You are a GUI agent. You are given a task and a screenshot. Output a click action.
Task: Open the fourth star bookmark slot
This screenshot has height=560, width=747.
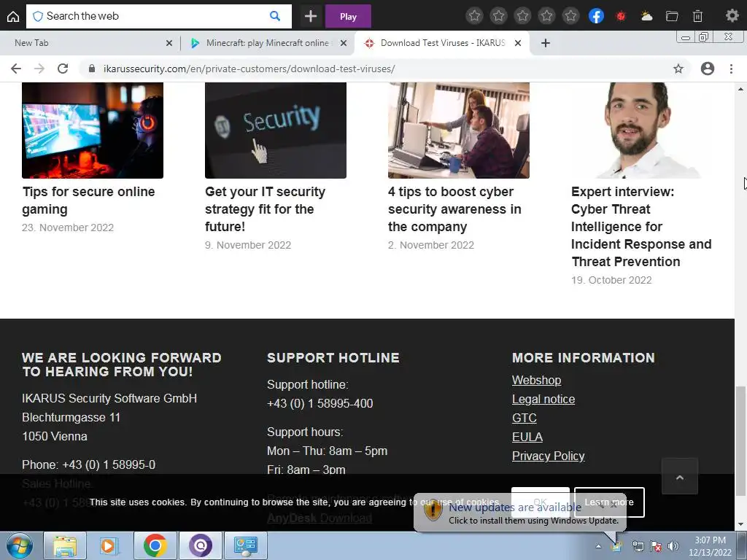point(546,16)
